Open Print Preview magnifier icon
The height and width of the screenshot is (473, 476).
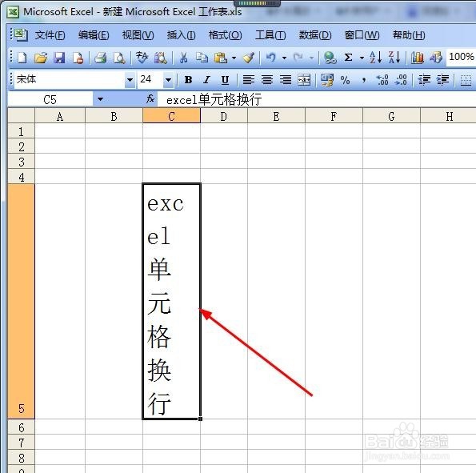tap(119, 58)
